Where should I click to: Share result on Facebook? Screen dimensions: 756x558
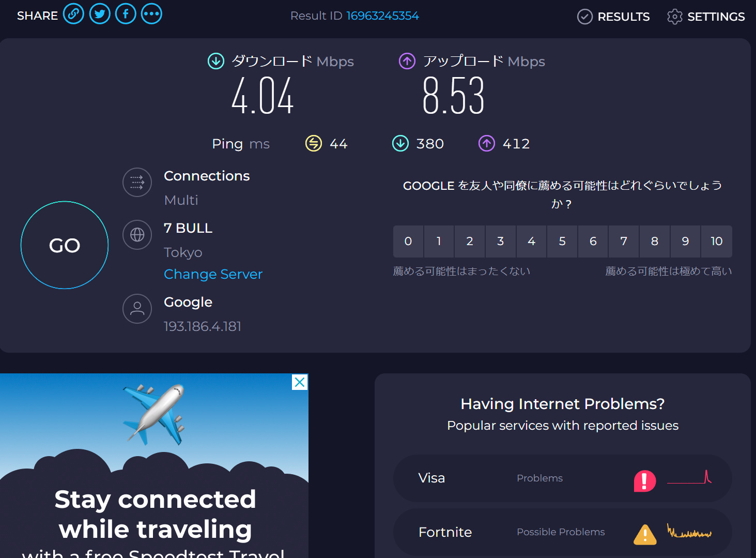126,14
